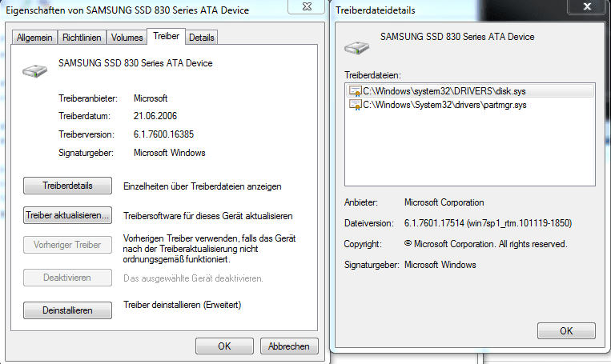Screen dimensions: 611x364
Task: Click the device name in Treiberdateidetails
Action: point(457,37)
